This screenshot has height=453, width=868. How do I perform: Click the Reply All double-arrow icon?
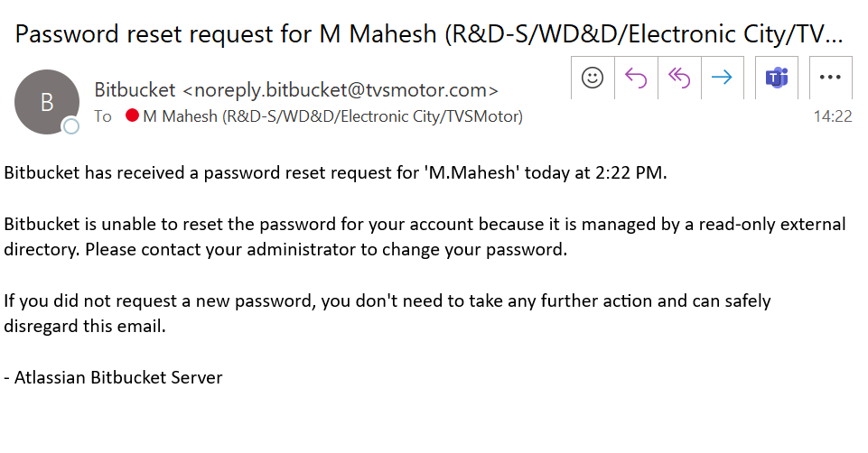[x=679, y=78]
